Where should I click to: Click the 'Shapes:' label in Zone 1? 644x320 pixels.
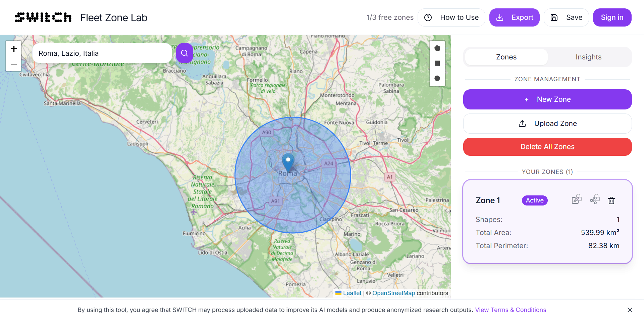point(489,220)
